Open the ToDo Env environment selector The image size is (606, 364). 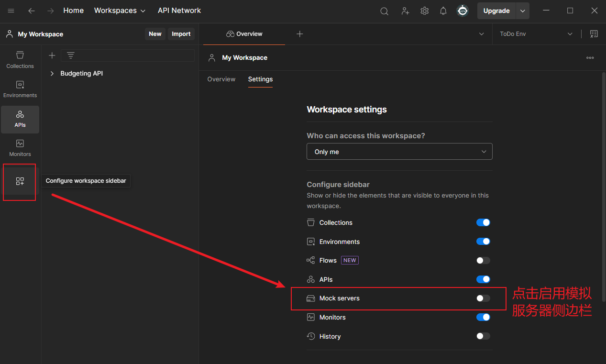[x=536, y=34]
